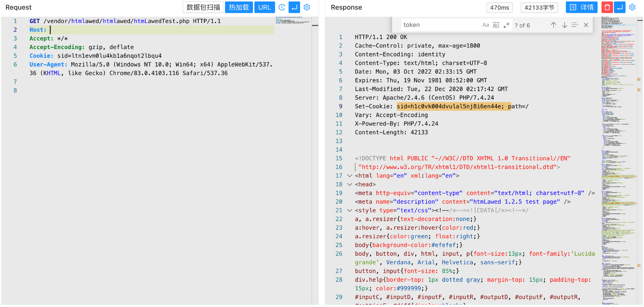The image size is (644, 307).
Task: Collapse the html tag fold arrow
Action: click(349, 176)
